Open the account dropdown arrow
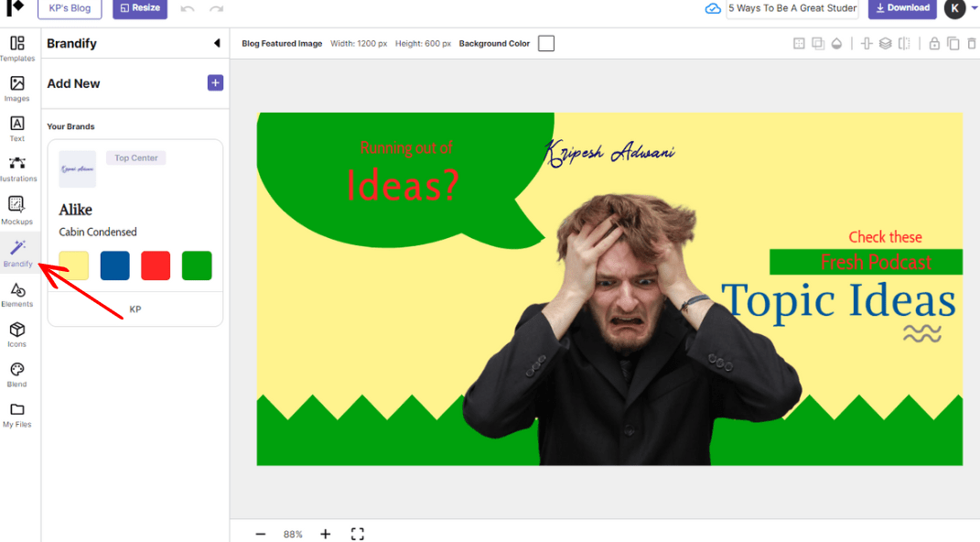The image size is (980, 542). pos(975,8)
